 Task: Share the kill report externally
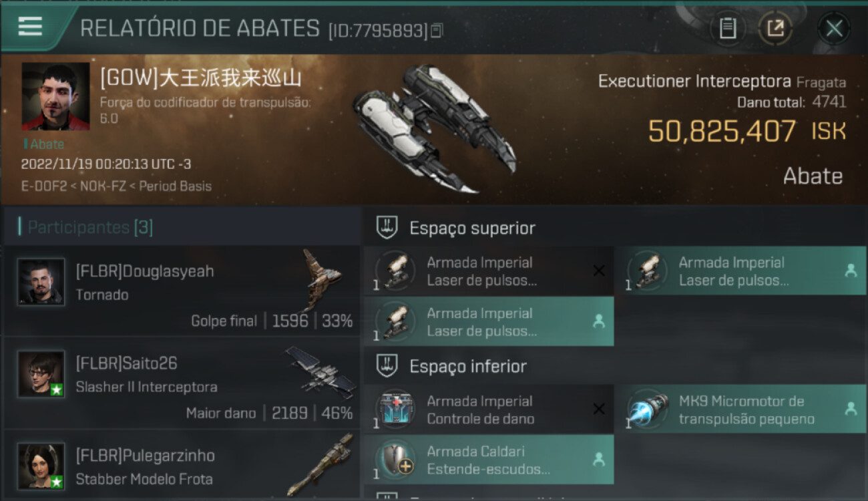point(775,28)
